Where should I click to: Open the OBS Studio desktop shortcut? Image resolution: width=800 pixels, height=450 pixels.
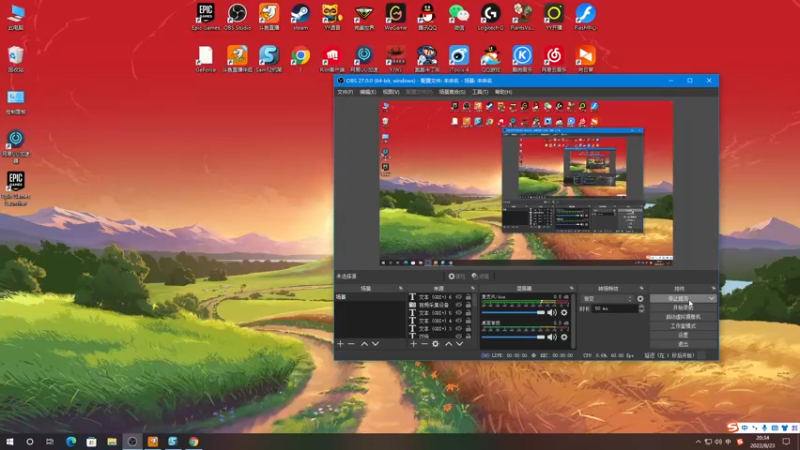(x=237, y=17)
